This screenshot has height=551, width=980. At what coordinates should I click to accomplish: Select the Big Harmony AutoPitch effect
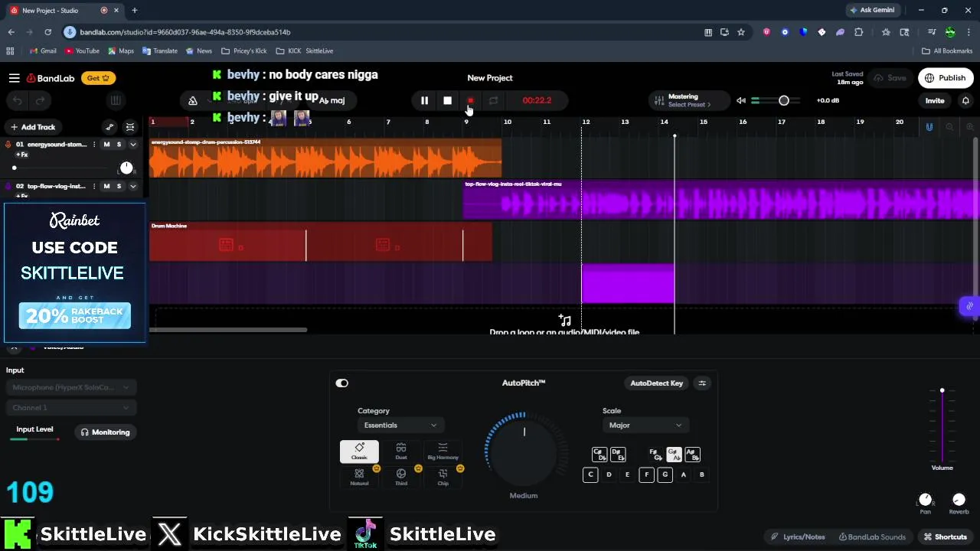tap(443, 452)
